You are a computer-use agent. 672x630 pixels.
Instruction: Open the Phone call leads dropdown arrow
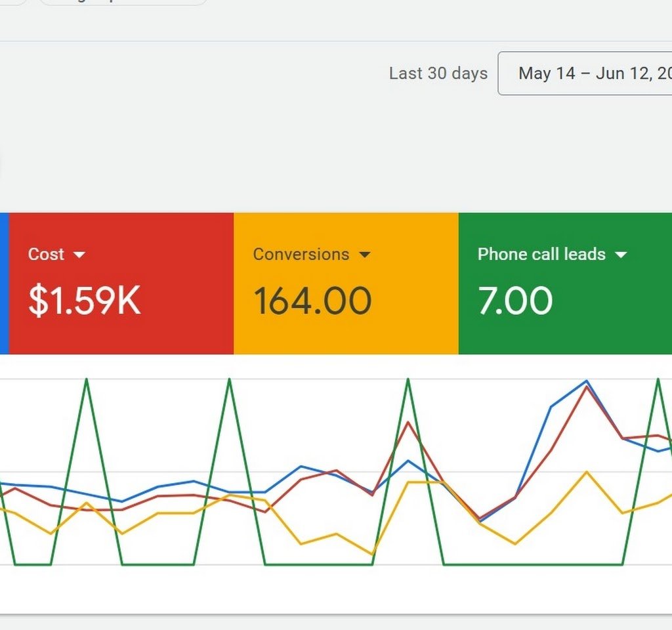click(621, 255)
